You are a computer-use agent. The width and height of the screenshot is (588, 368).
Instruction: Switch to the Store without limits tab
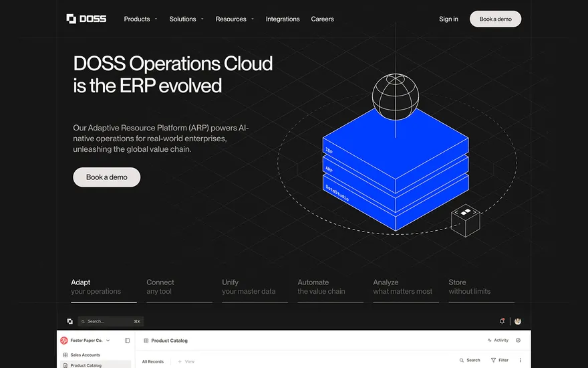(482, 290)
